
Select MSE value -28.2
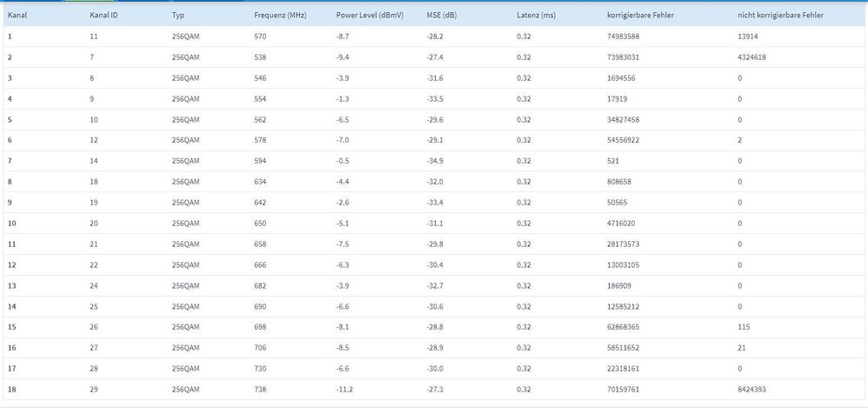click(435, 37)
